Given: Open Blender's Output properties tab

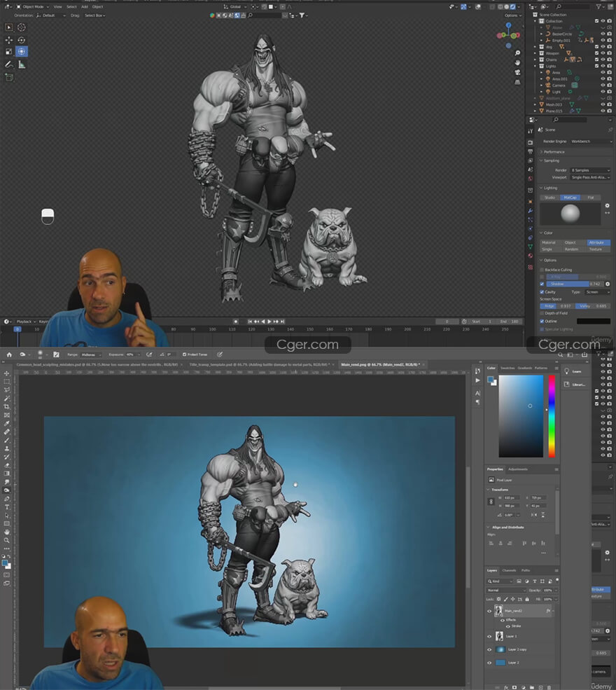Looking at the screenshot, I should pos(531,151).
